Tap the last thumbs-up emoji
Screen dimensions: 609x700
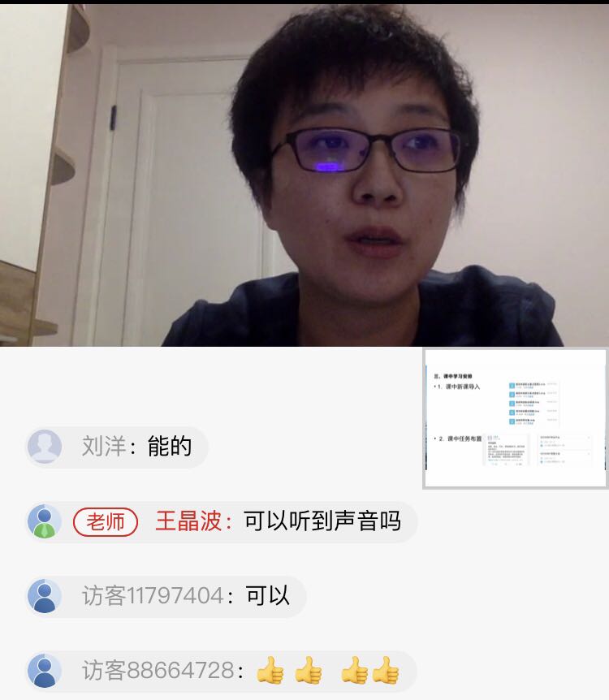click(x=386, y=670)
